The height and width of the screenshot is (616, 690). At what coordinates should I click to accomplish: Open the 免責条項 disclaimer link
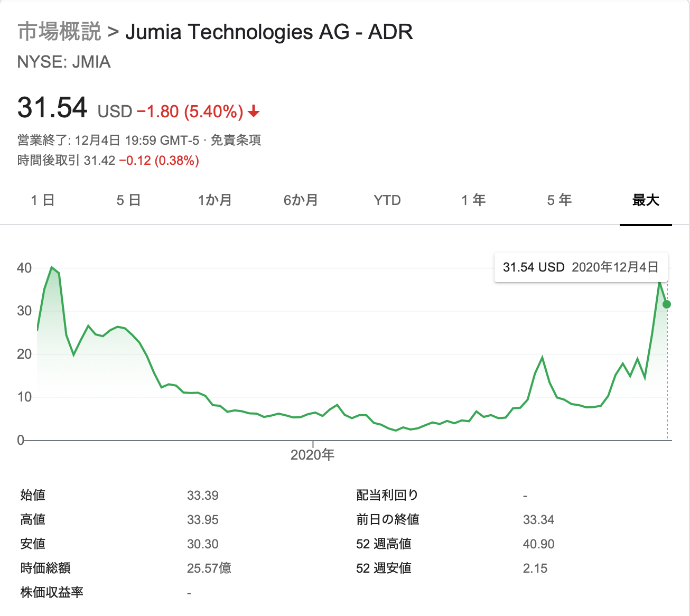point(236,140)
